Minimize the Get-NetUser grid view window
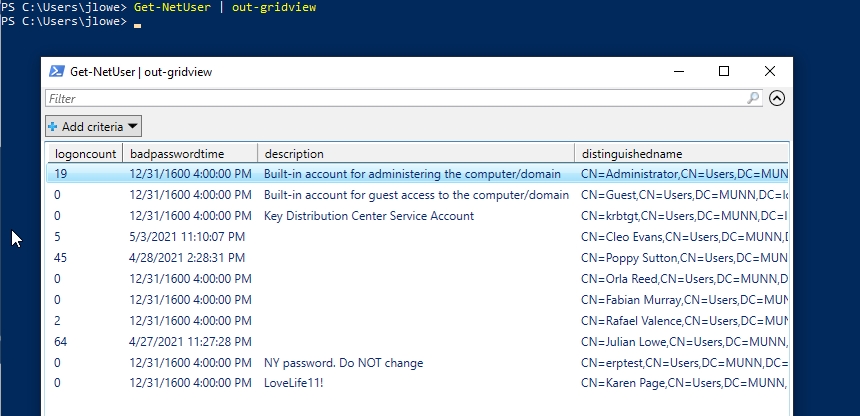Screen dimensions: 860x416 tap(679, 71)
